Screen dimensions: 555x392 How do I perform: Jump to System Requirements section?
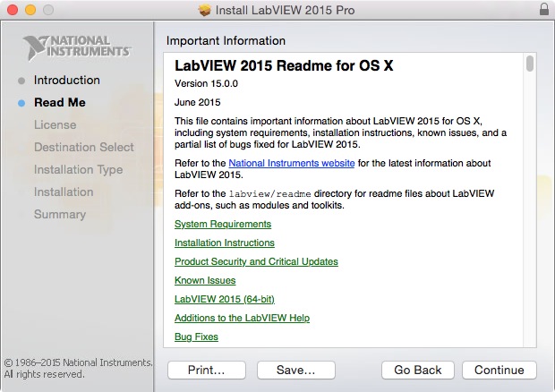[223, 224]
